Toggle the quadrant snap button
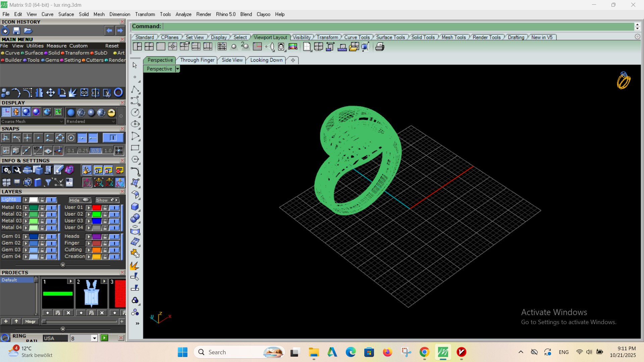Viewport: 644px width, 362px height. pyautogui.click(x=60, y=138)
